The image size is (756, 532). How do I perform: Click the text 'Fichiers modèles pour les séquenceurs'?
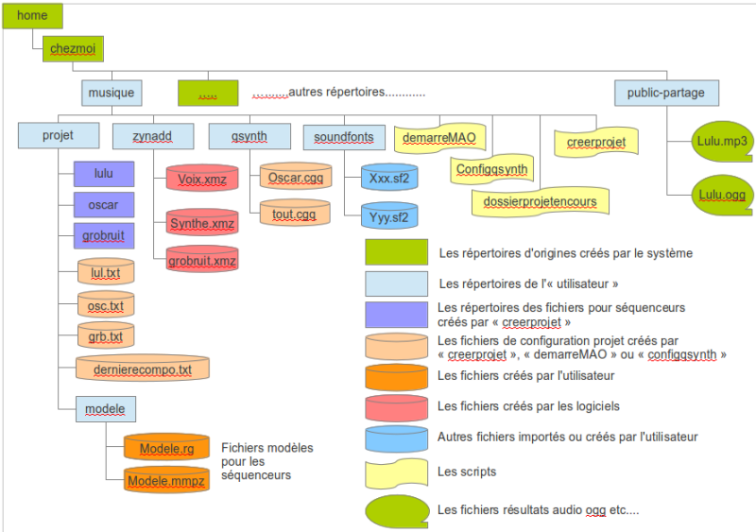[x=267, y=461]
